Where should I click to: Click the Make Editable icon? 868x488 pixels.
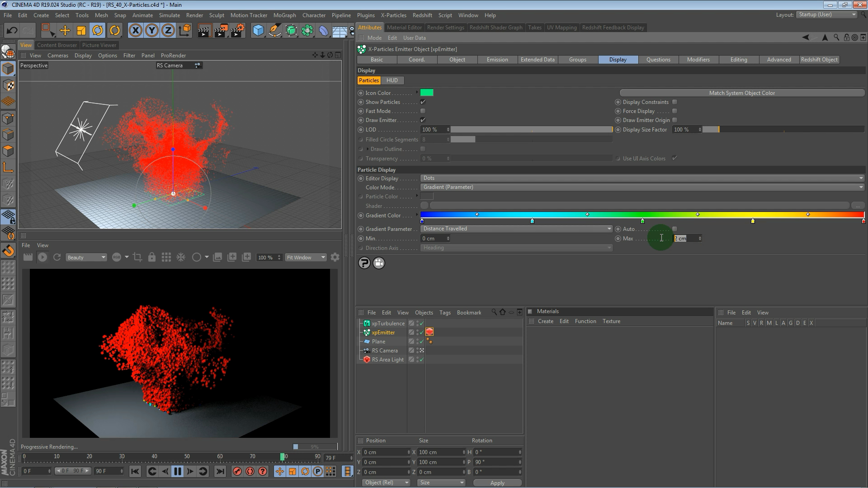click(x=8, y=52)
